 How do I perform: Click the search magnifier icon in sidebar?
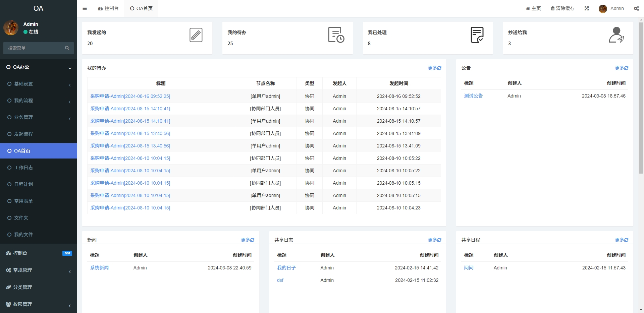67,48
